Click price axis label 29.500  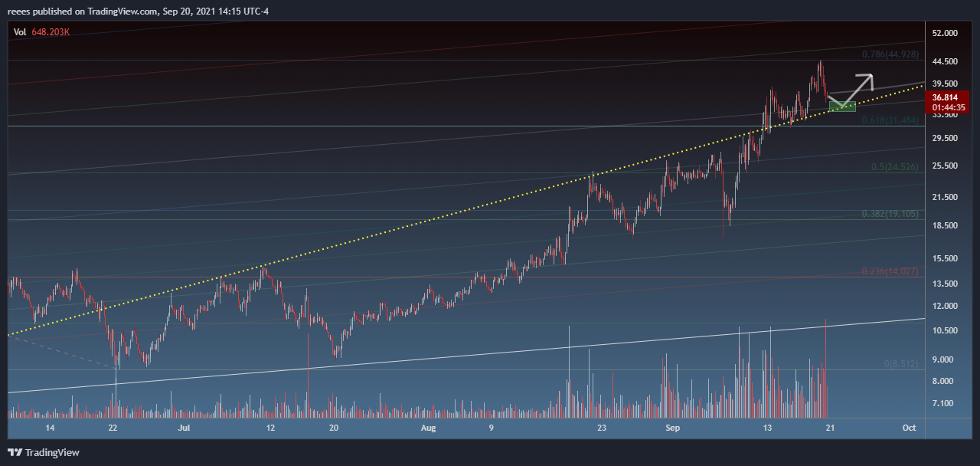pos(945,139)
